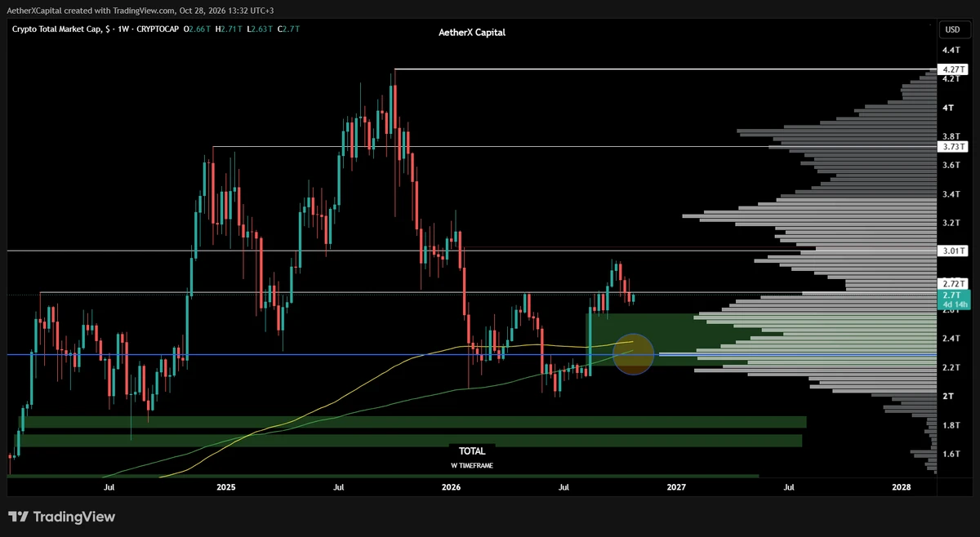The width and height of the screenshot is (980, 537).
Task: Select the orange highlighted circle marker
Action: click(x=634, y=354)
